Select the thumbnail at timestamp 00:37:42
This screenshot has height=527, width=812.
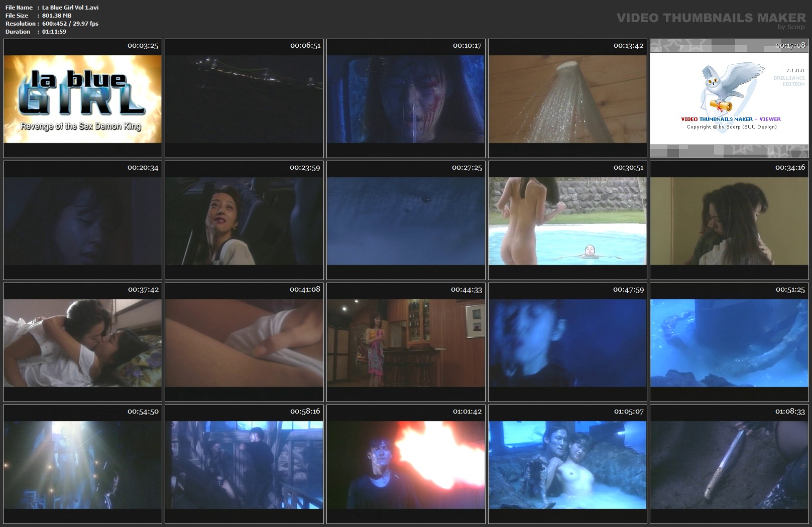pyautogui.click(x=82, y=342)
